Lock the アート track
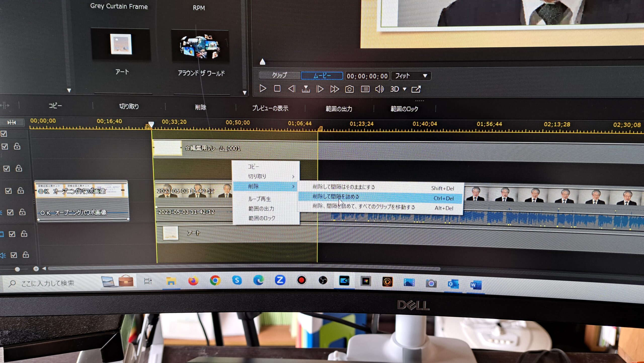This screenshot has width=644, height=363. [x=24, y=234]
